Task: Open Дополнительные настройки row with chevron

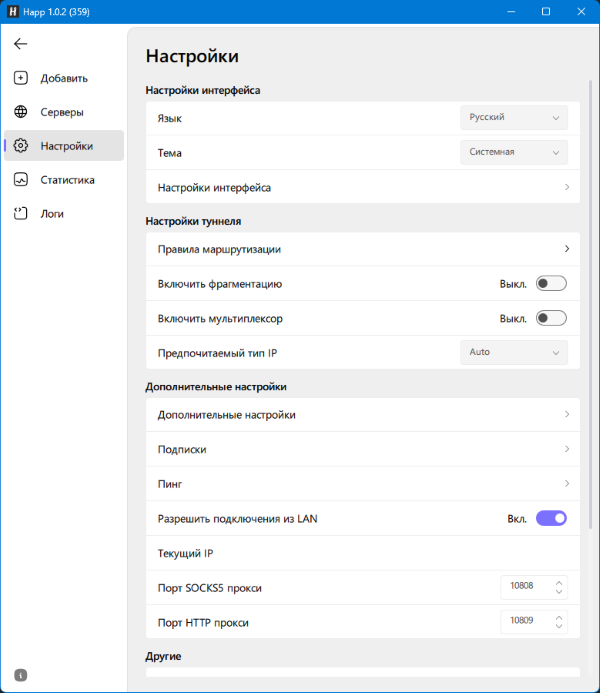Action: pos(362,414)
